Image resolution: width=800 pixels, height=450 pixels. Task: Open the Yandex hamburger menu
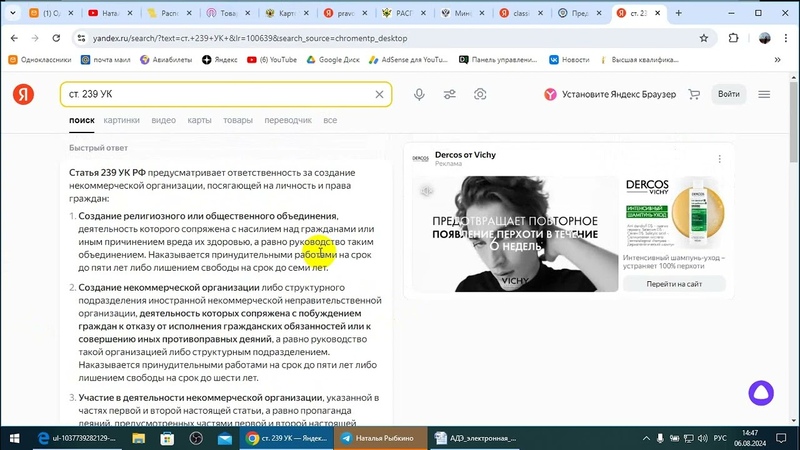(764, 94)
